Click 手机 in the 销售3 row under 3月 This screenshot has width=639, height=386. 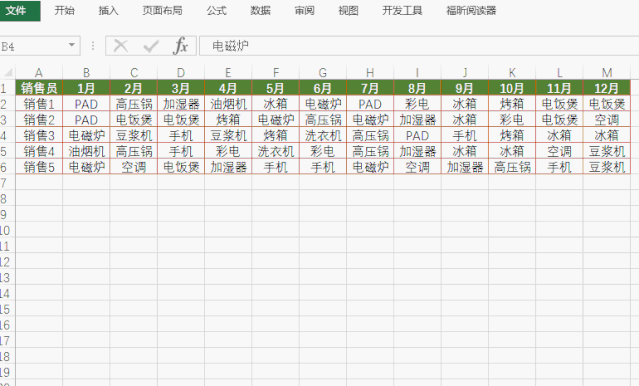click(181, 135)
